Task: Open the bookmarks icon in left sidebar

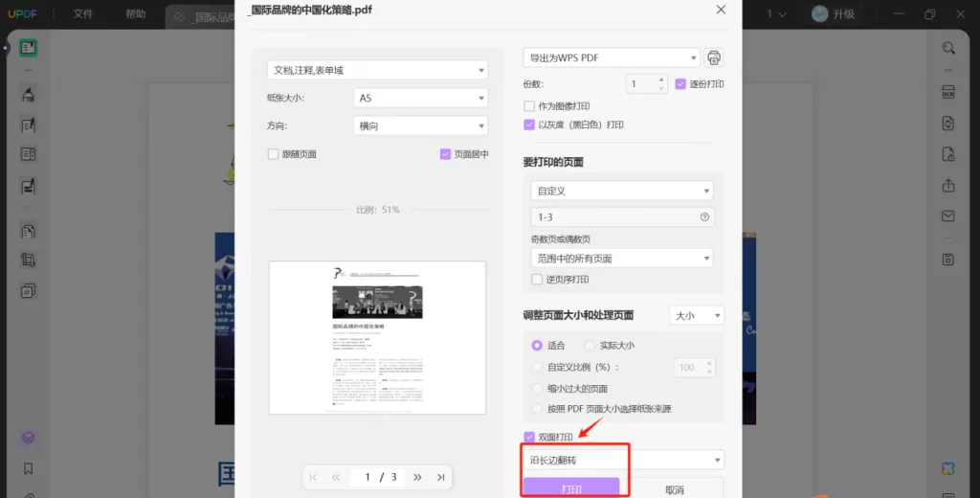Action: tap(28, 468)
